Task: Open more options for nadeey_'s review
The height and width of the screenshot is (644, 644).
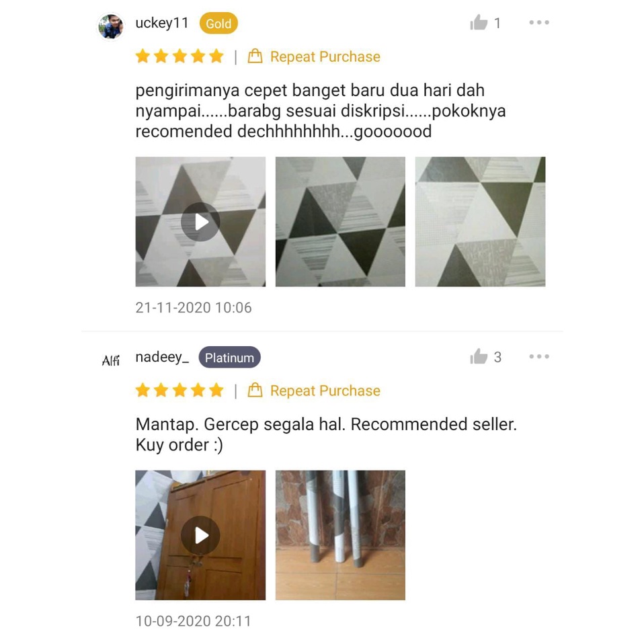Action: point(539,356)
